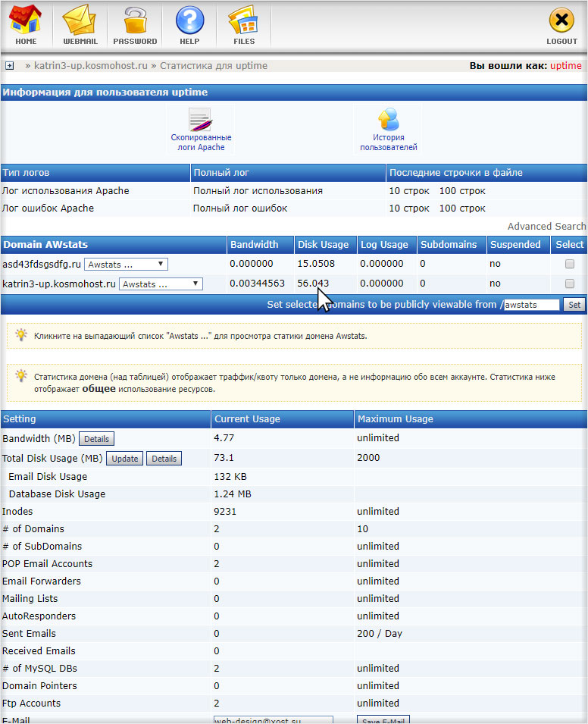
Task: Sort by Disk Usage column header
Action: click(323, 245)
